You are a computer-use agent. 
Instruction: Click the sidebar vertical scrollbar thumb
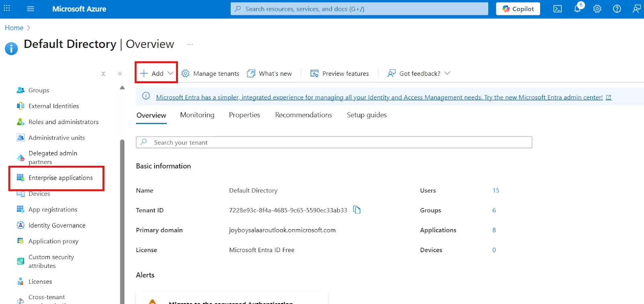pos(122,221)
